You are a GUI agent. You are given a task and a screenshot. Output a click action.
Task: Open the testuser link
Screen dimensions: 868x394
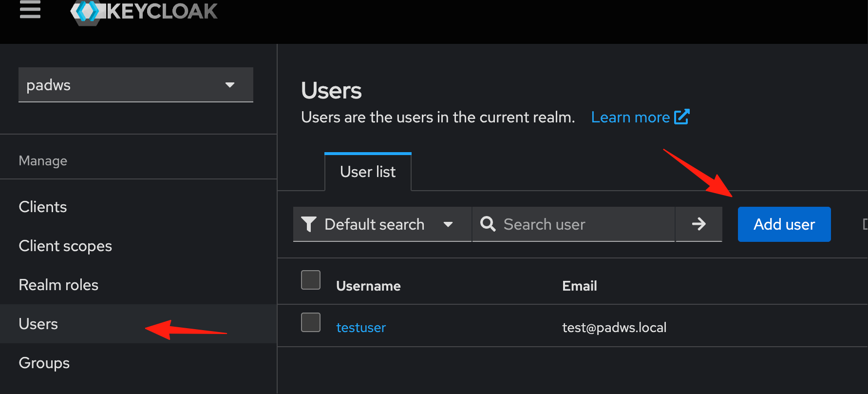[x=361, y=328]
